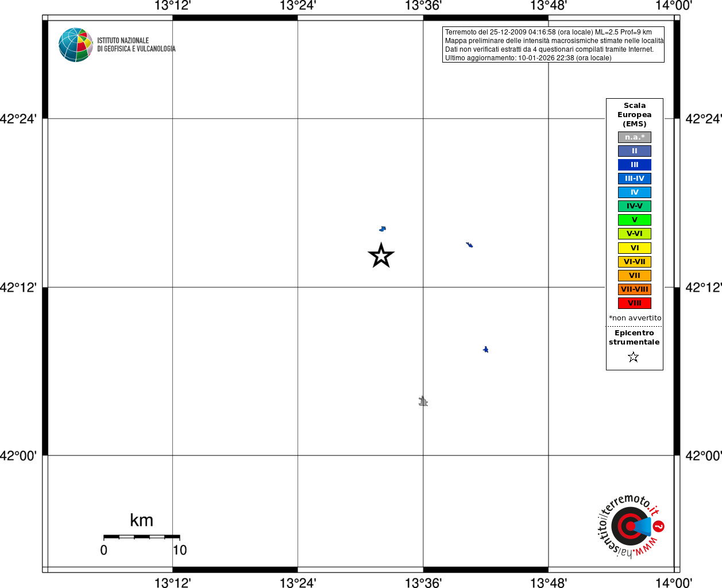Click the blue marker southeast near 13°42'

(x=486, y=349)
